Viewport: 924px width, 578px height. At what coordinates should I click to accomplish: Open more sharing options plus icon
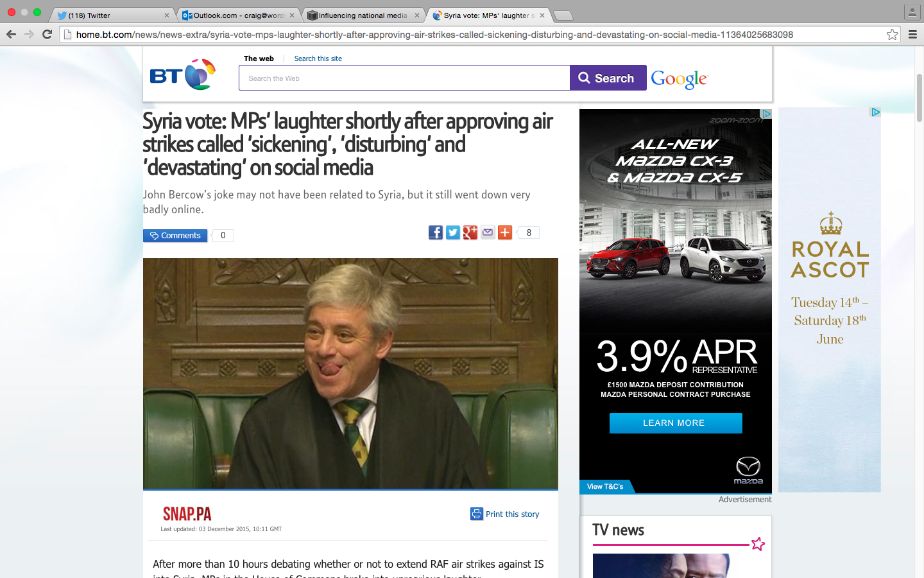pos(505,232)
